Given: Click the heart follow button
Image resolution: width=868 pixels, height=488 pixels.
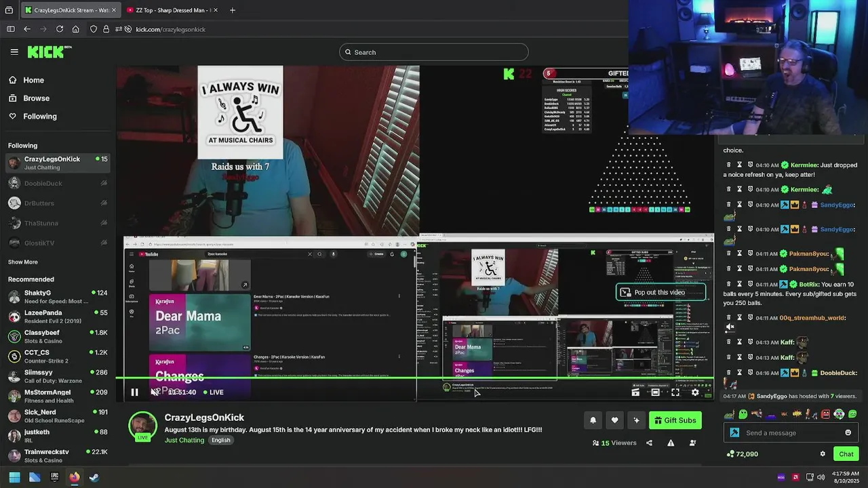Looking at the screenshot, I should [x=614, y=420].
